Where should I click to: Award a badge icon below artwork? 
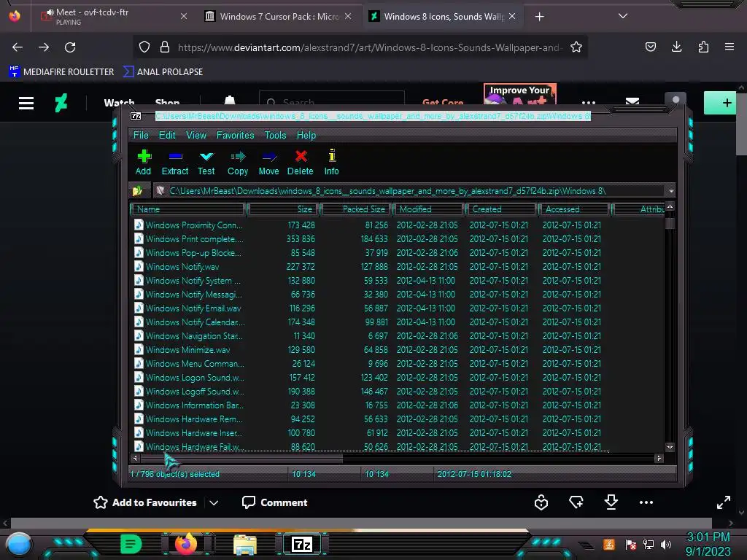pyautogui.click(x=541, y=502)
